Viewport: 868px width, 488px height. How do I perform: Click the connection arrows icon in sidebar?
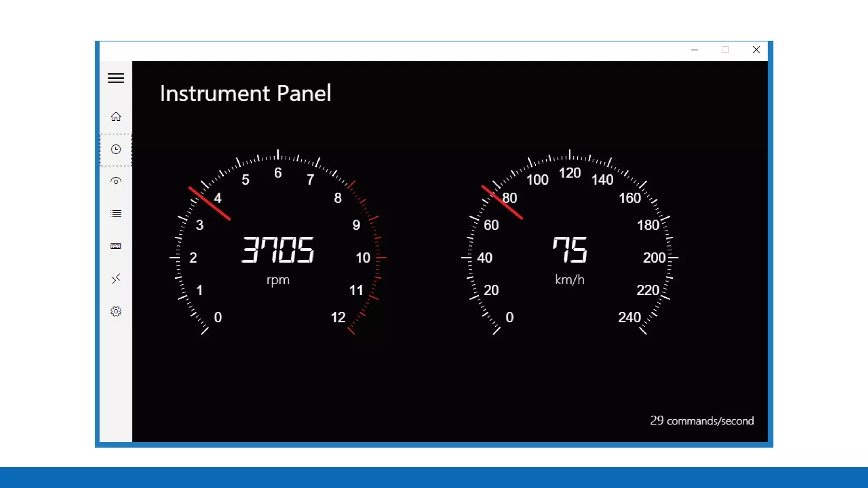coord(116,279)
